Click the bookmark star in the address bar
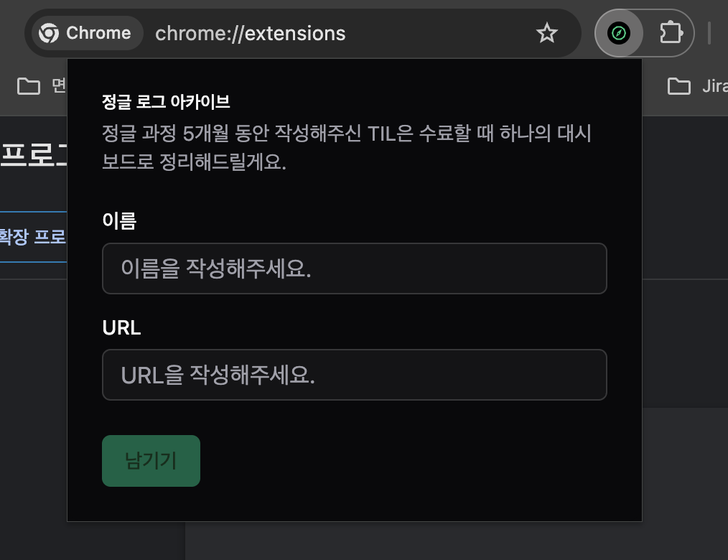This screenshot has width=728, height=560. pyautogui.click(x=547, y=32)
